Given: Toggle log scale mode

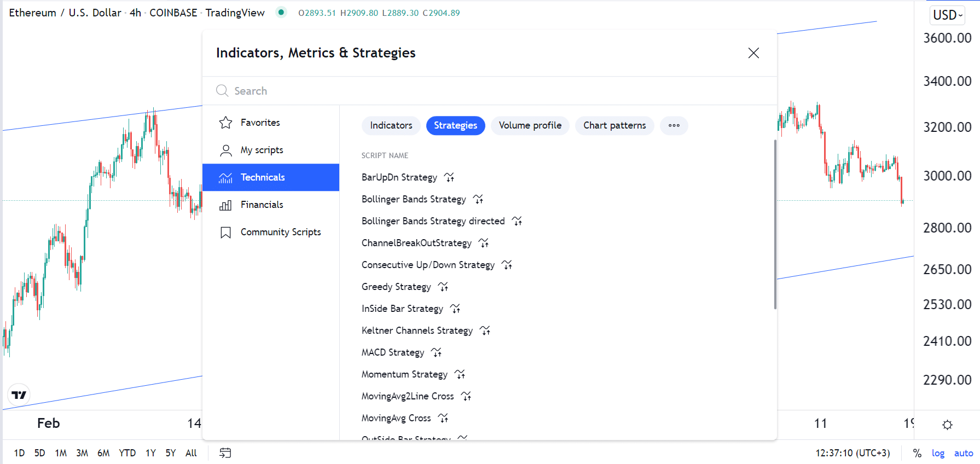Looking at the screenshot, I should point(938,453).
